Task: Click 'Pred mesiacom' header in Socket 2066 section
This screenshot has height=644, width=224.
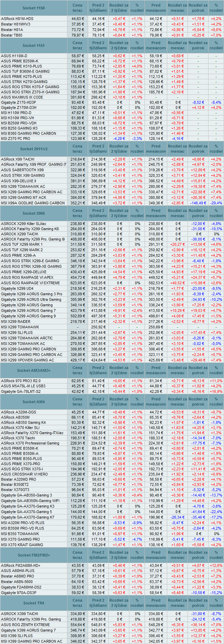Action: (x=156, y=213)
